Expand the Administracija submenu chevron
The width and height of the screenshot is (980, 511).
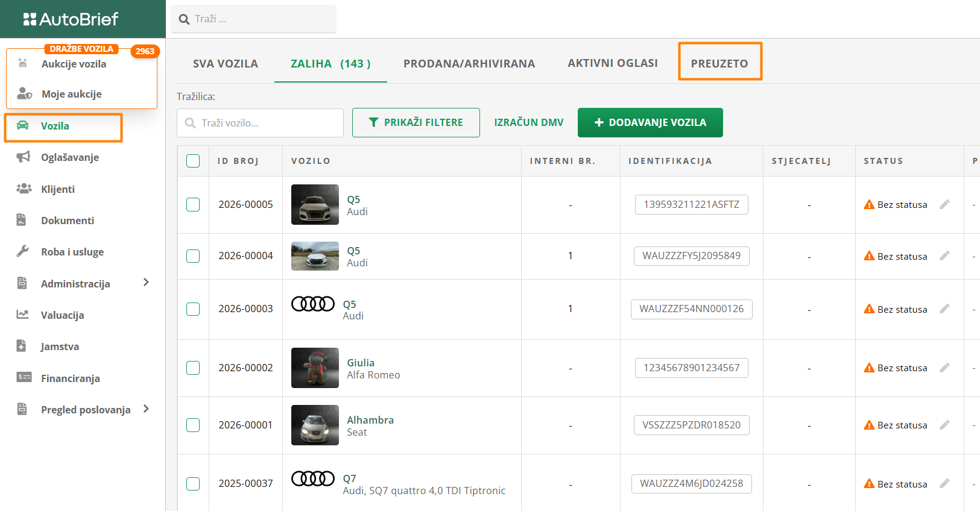coord(146,283)
